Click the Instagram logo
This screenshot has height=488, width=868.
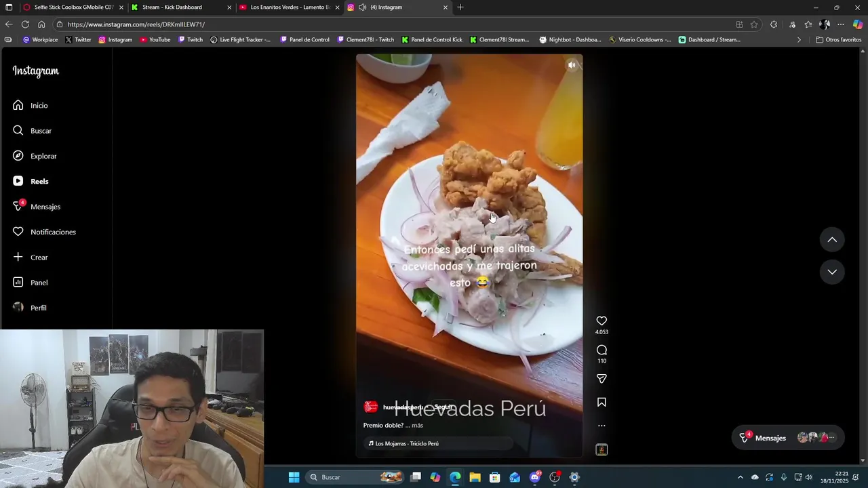(x=36, y=71)
